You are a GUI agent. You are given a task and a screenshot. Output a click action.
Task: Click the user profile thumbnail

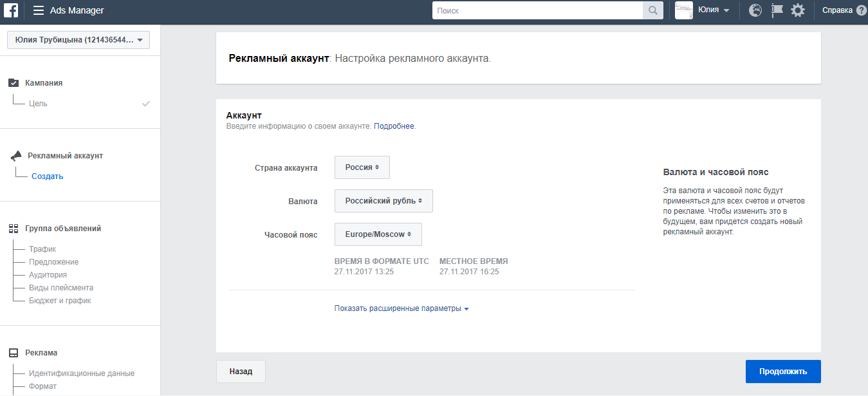(683, 10)
